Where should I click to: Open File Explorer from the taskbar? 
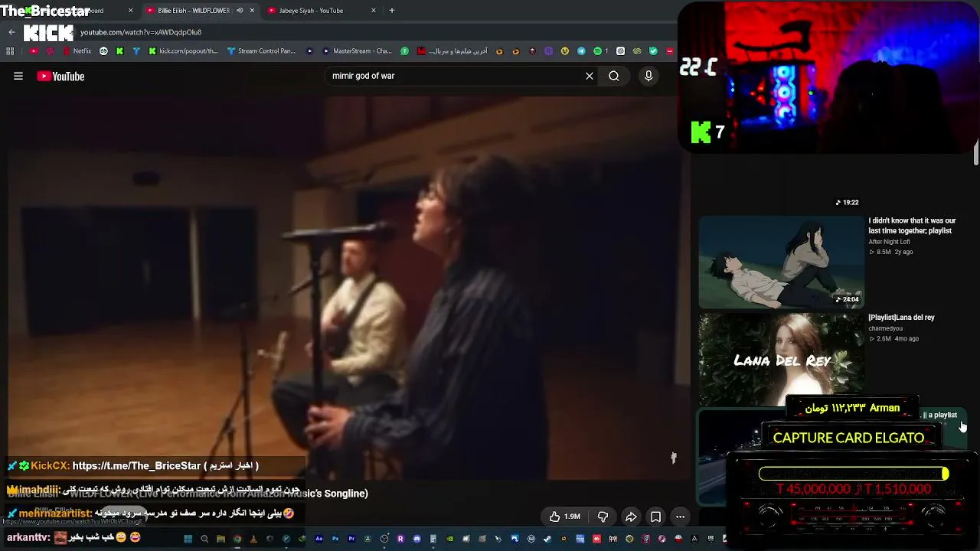(x=220, y=539)
